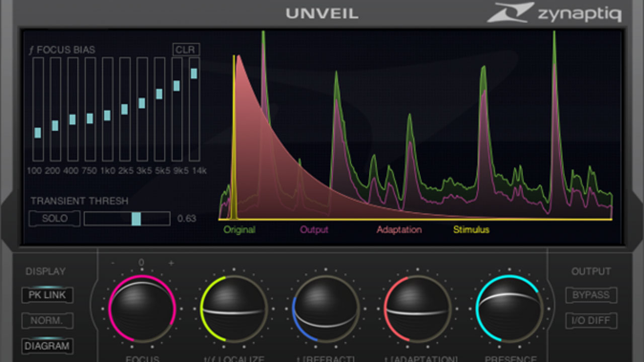Click the 3k5 focus bias slider handle
644x362 pixels.
[x=142, y=103]
